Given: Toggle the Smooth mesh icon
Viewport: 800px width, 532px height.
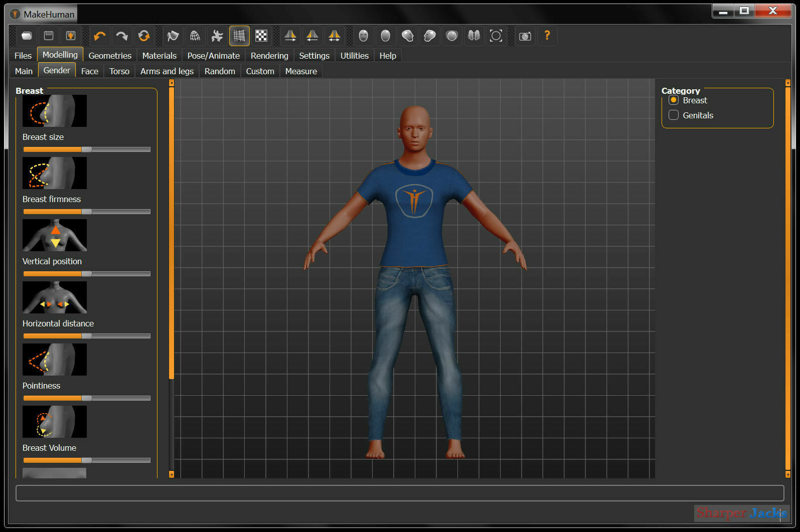Looking at the screenshot, I should [x=173, y=36].
